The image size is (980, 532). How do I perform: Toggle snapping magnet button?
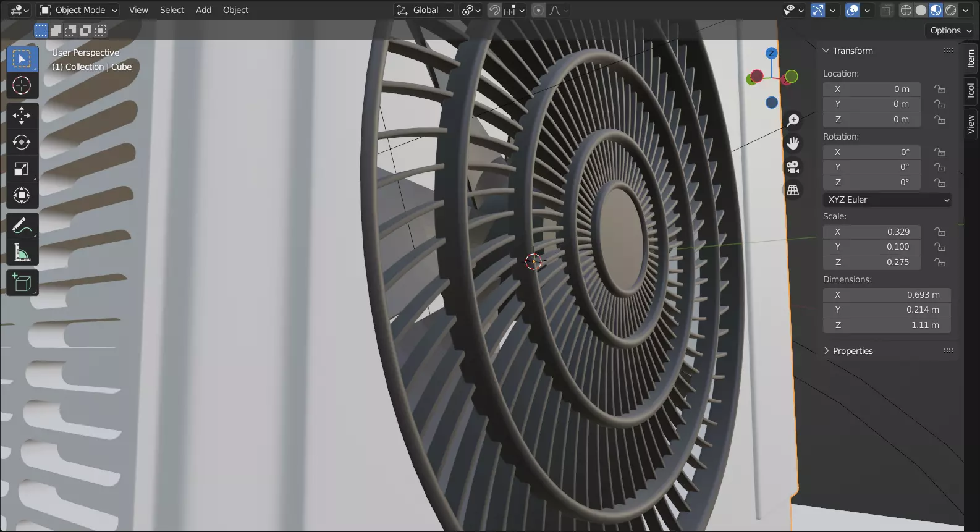[494, 10]
